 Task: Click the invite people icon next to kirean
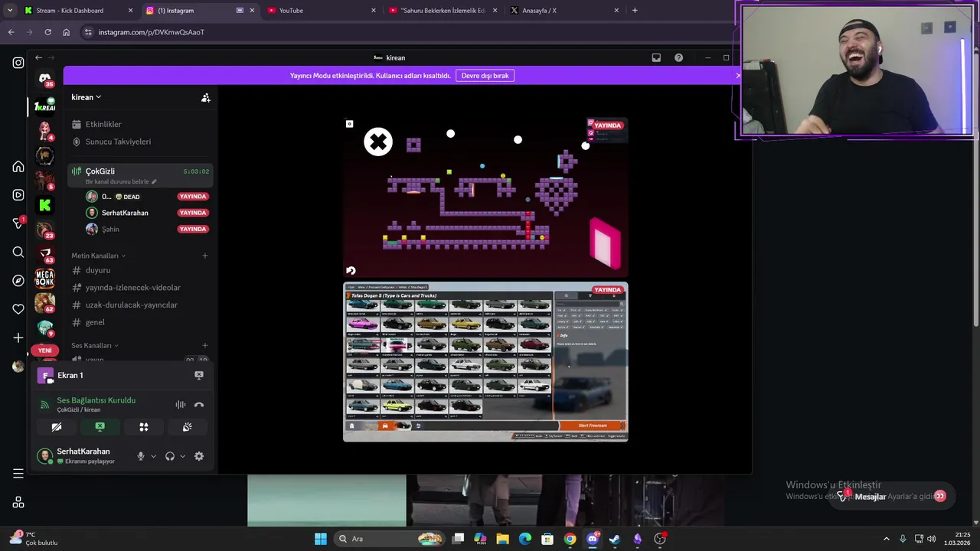(205, 97)
